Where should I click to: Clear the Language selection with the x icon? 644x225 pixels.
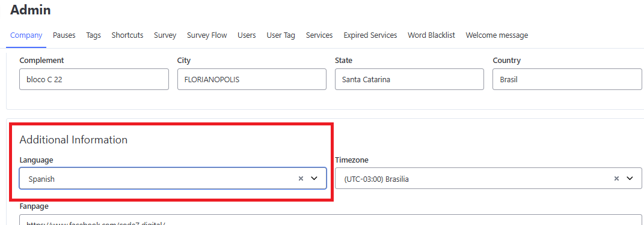click(x=301, y=178)
